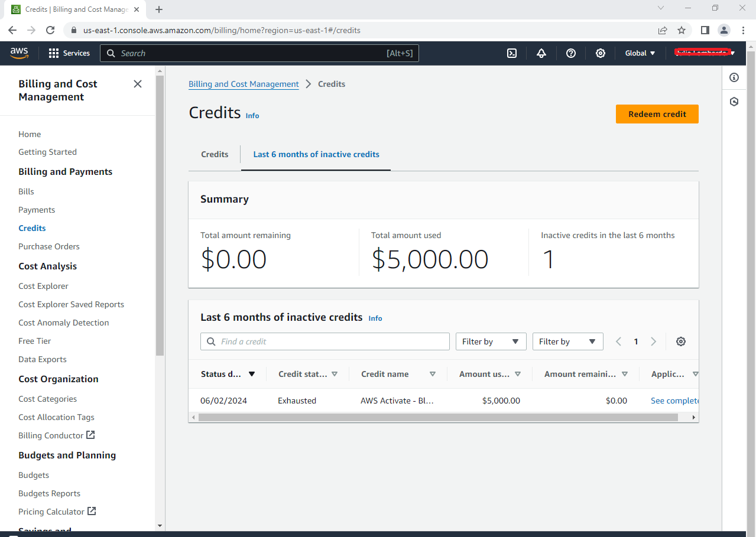Select Last 6 months of inactive credits tab

point(316,154)
